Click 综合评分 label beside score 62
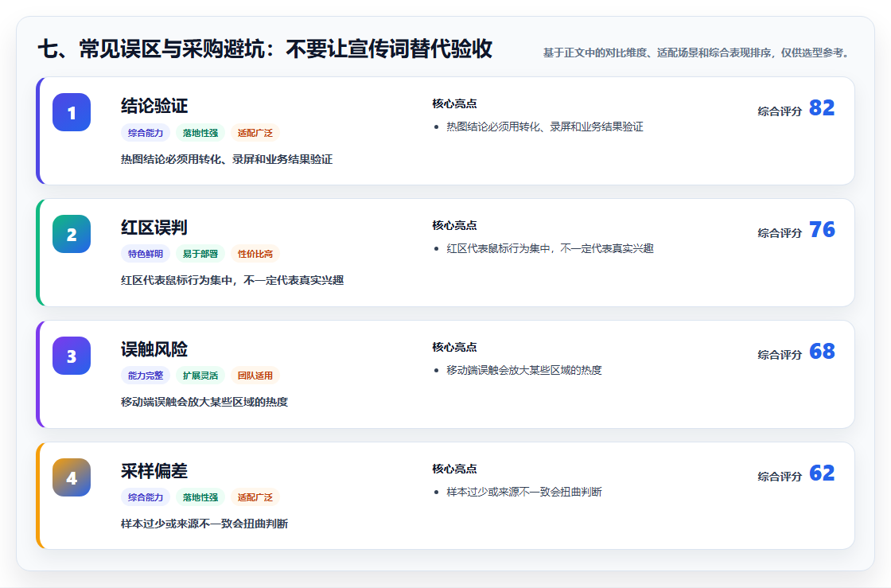Image resolution: width=891 pixels, height=588 pixels. point(780,476)
